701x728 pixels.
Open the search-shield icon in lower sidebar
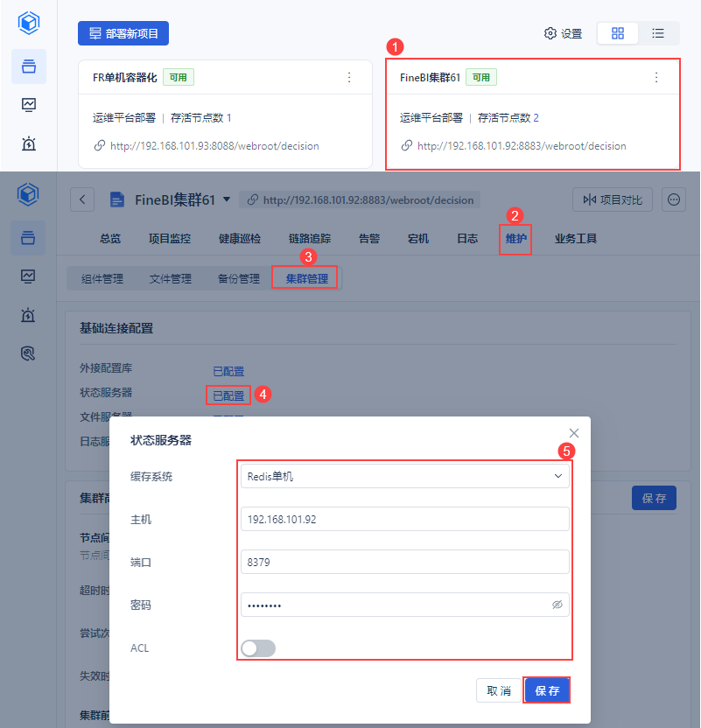[x=28, y=353]
